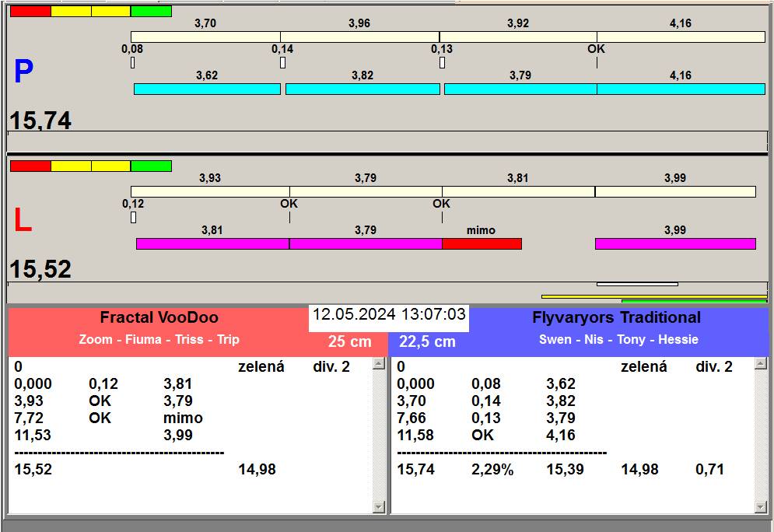Click the green start light in lane P
The image size is (774, 532).
(151, 12)
